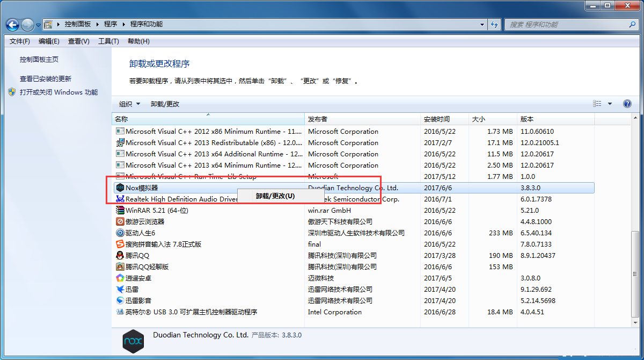Click the refresh button beside address bar
This screenshot has height=360, width=644.
[495, 24]
